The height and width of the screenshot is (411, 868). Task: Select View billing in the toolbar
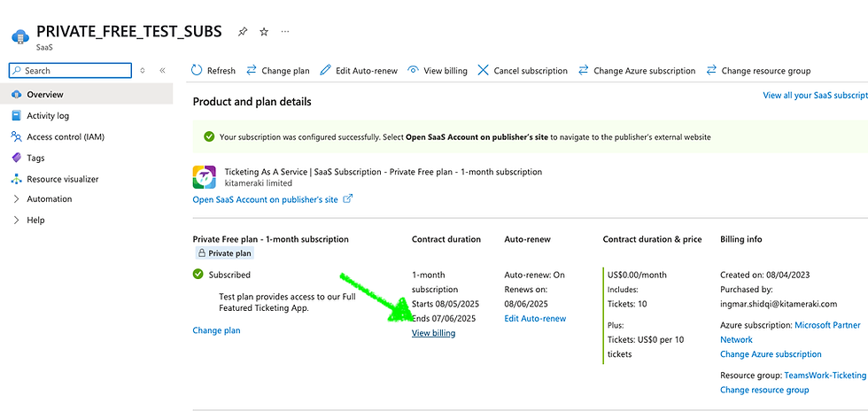[x=438, y=71]
